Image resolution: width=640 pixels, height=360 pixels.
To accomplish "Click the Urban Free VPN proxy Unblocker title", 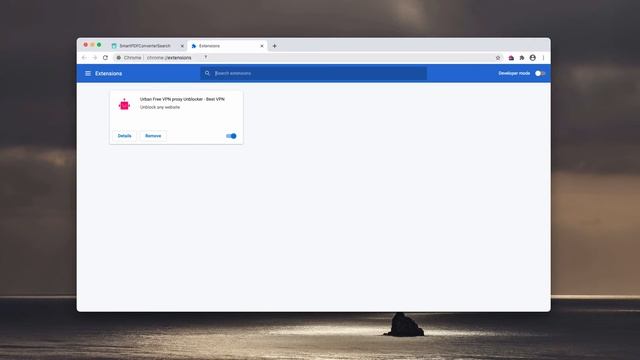I will (x=182, y=99).
